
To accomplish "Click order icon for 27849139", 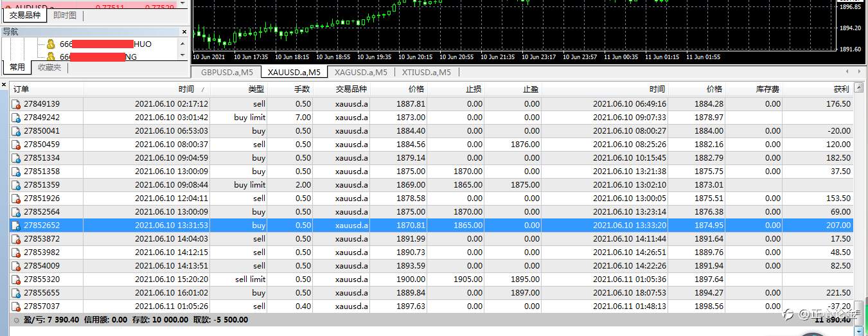I will click(16, 104).
